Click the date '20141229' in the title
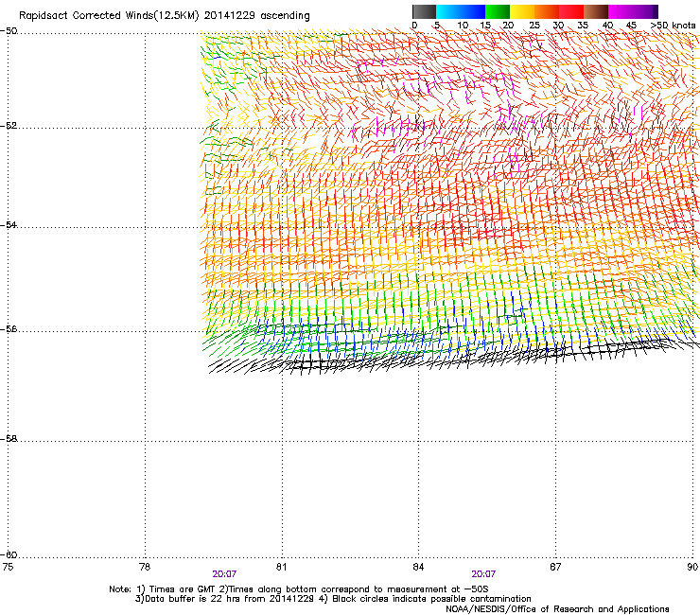This screenshot has height=615, width=700. [x=230, y=16]
